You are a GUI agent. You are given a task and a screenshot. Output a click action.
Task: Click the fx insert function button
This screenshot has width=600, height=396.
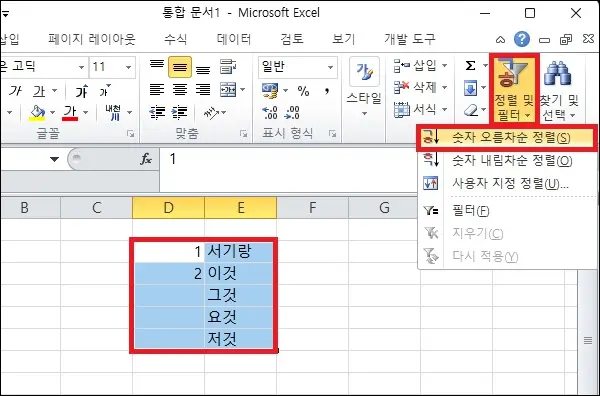146,159
